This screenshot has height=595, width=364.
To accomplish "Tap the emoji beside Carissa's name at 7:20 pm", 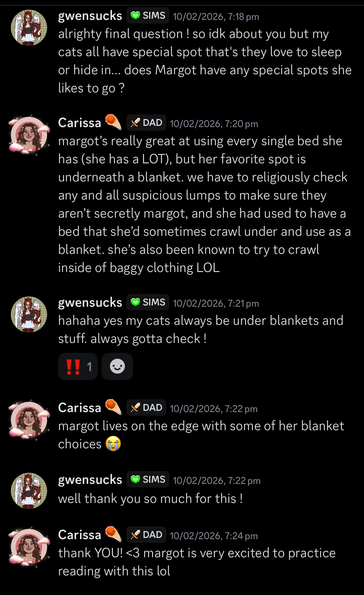I will (x=113, y=122).
